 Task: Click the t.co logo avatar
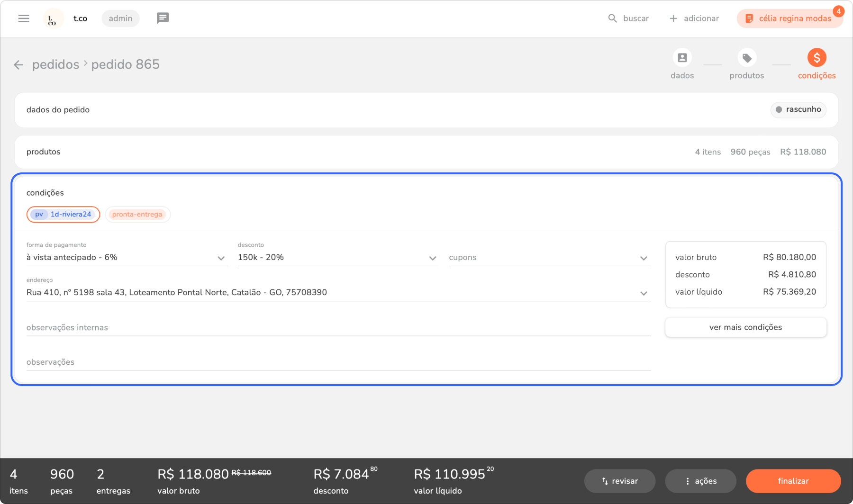click(53, 19)
